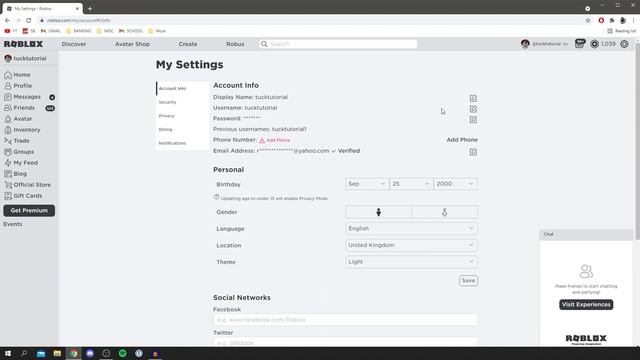
Task: Click the Save button under Personal
Action: 468,280
